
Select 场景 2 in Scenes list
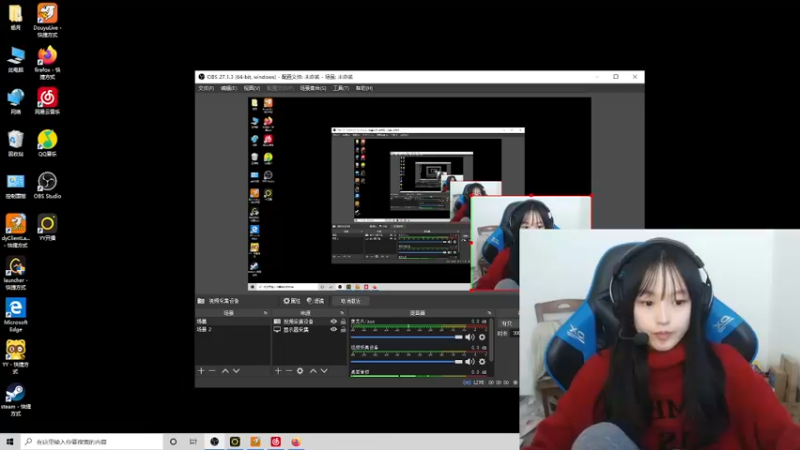coord(233,330)
